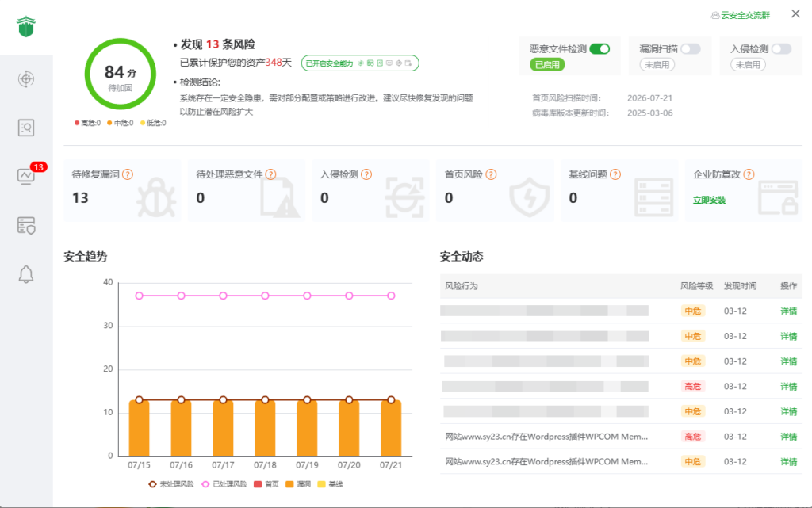The height and width of the screenshot is (508, 812).
Task: Click the 风险等级 column header
Action: click(696, 286)
